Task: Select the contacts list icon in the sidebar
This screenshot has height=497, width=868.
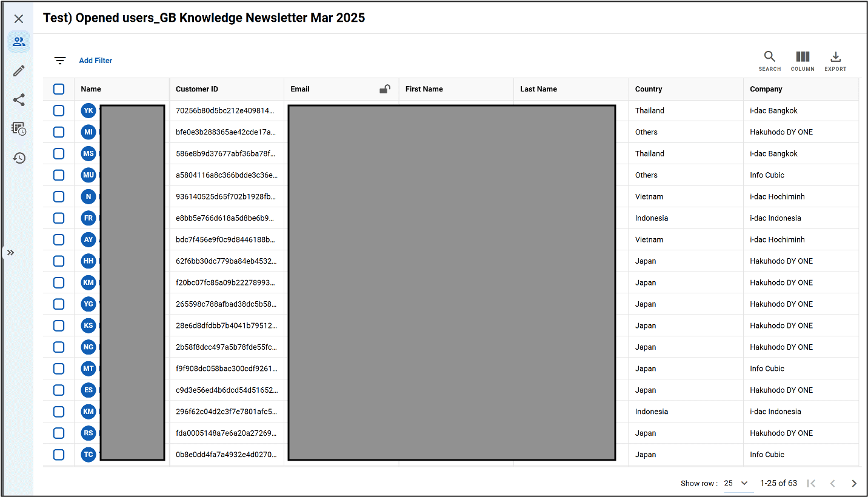Action: pyautogui.click(x=18, y=41)
